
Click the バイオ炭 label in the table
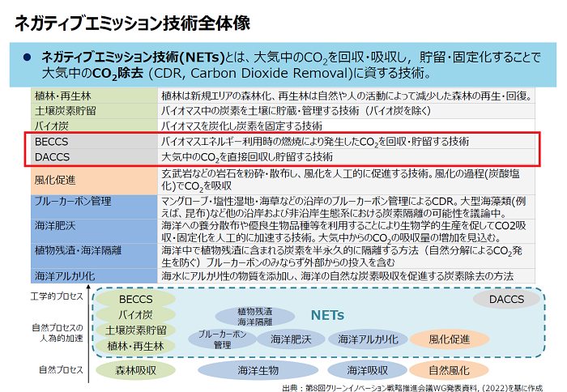point(50,126)
